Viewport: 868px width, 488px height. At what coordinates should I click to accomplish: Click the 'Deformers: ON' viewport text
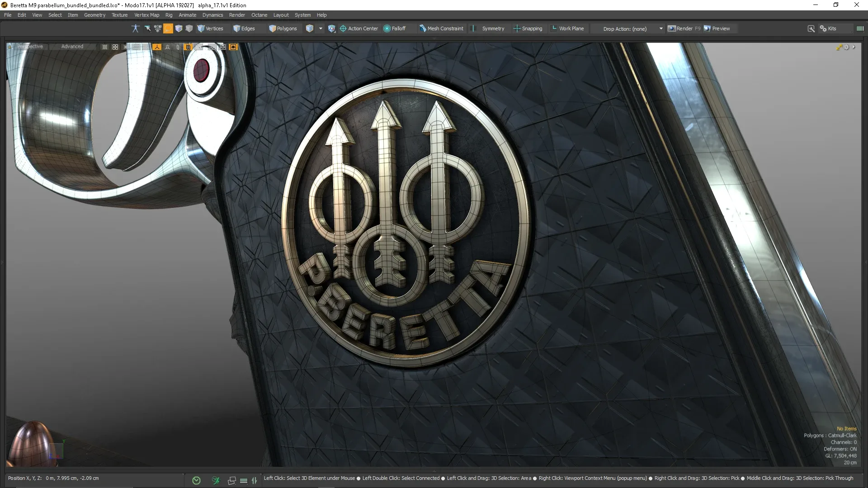coord(840,449)
